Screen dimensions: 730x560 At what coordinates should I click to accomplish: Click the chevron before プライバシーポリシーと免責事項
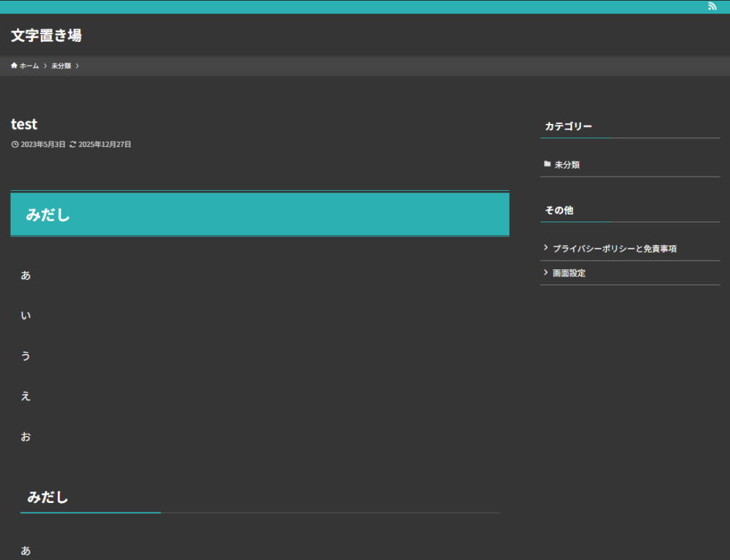pyautogui.click(x=546, y=248)
